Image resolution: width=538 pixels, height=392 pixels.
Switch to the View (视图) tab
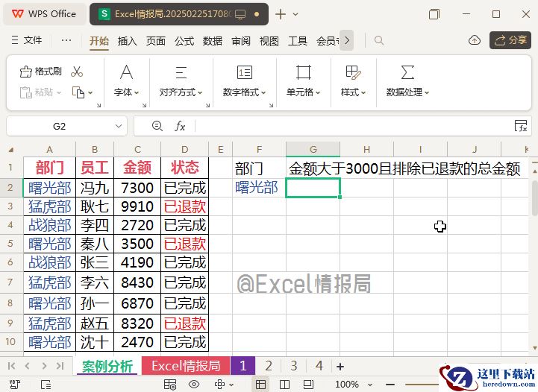click(269, 41)
